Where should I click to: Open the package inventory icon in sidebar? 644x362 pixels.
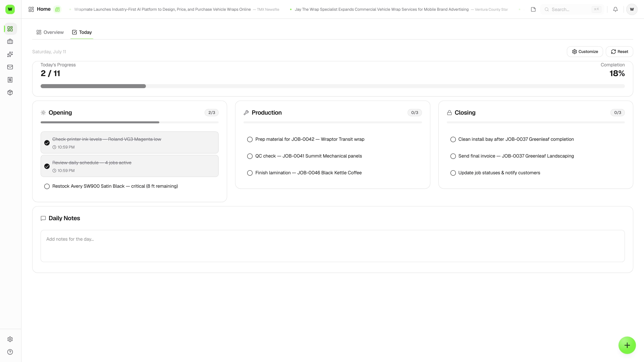coord(10,93)
